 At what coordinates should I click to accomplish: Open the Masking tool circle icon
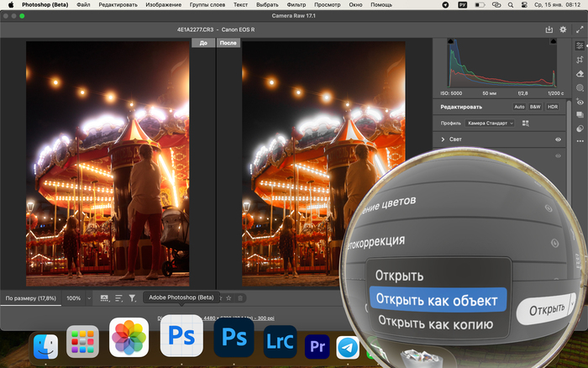click(580, 87)
